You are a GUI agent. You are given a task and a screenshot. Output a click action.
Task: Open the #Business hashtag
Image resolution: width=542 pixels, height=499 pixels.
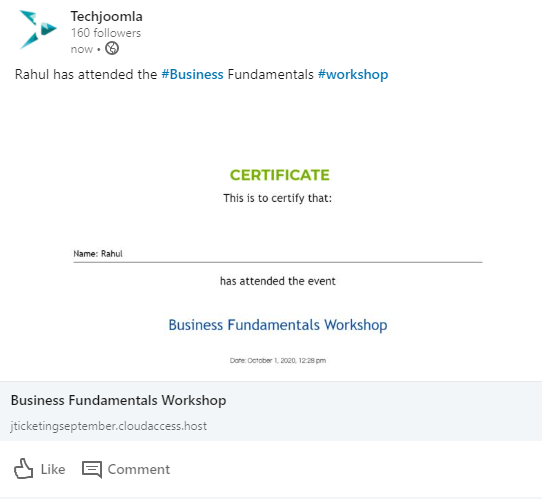(x=193, y=74)
